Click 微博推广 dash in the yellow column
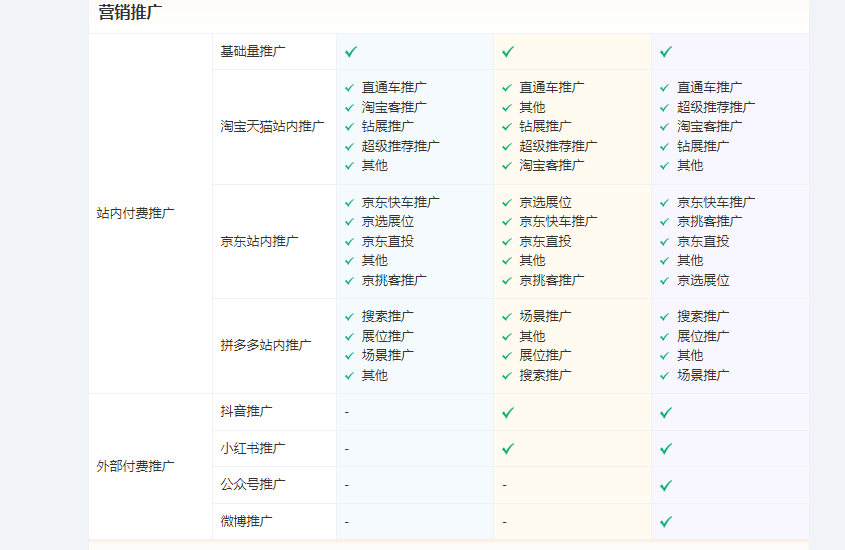The height and width of the screenshot is (550, 845). (504, 522)
